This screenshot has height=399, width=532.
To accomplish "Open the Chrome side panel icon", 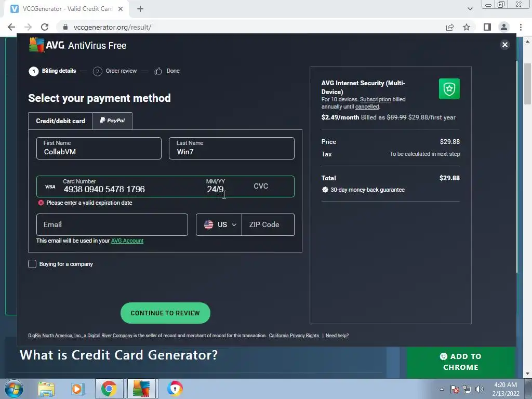I will (x=487, y=27).
